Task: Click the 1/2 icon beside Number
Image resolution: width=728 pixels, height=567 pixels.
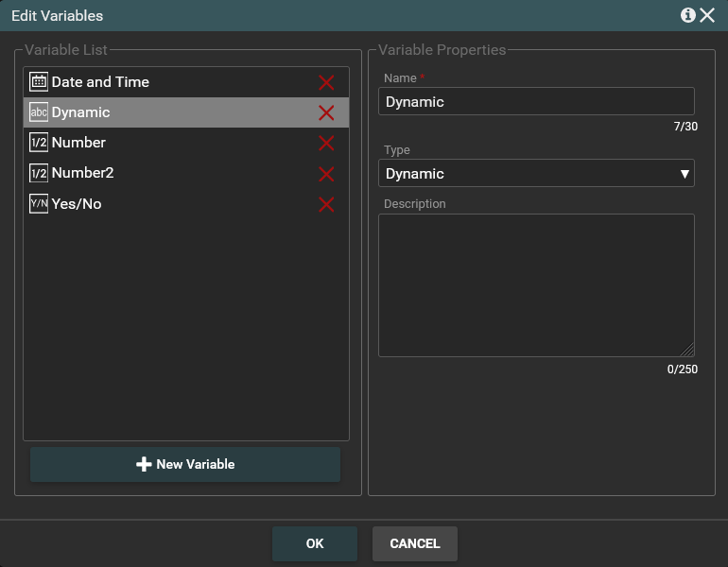Action: point(39,143)
